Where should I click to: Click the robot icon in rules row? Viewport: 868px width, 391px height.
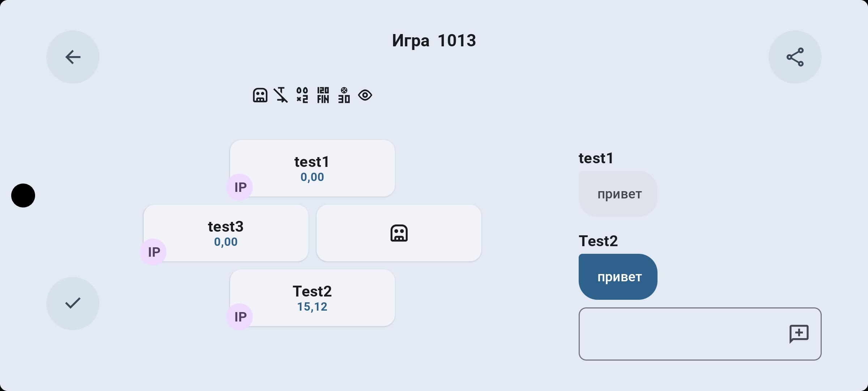coord(260,95)
